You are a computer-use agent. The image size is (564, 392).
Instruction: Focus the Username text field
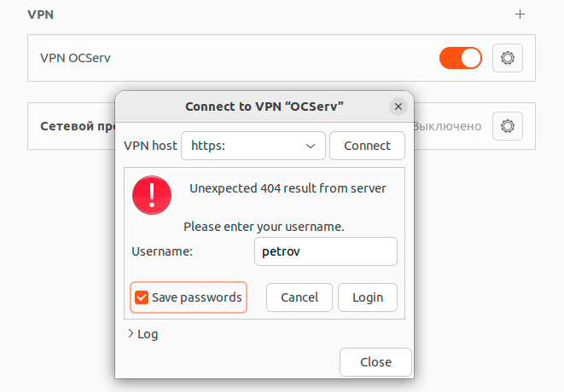click(325, 251)
